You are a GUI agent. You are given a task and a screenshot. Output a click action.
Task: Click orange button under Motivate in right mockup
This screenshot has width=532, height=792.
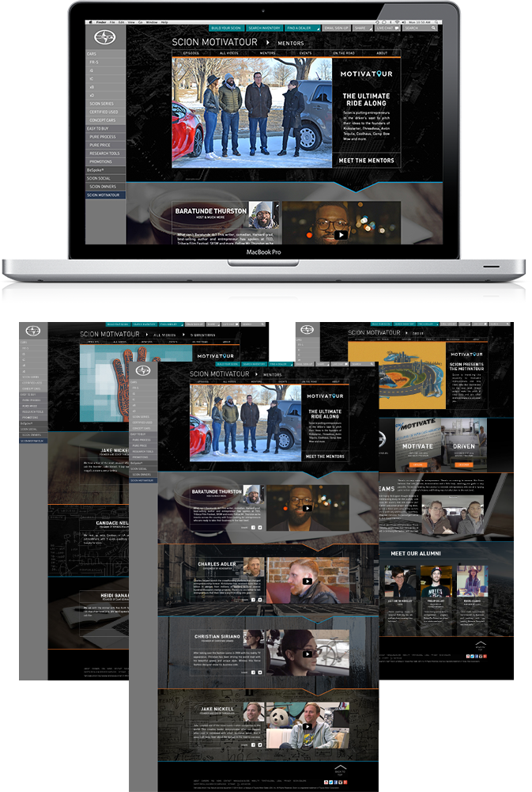click(x=417, y=464)
